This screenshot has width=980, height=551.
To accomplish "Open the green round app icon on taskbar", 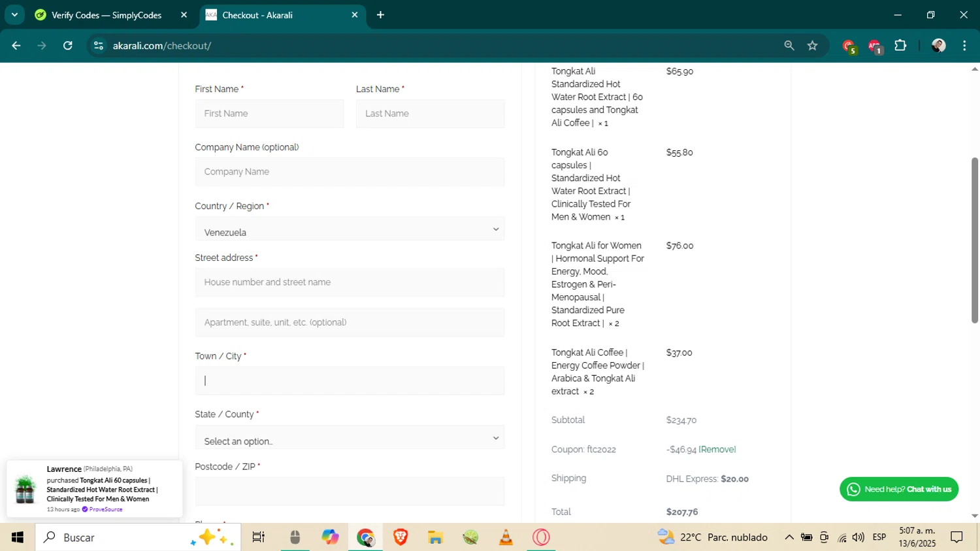I will (x=470, y=537).
